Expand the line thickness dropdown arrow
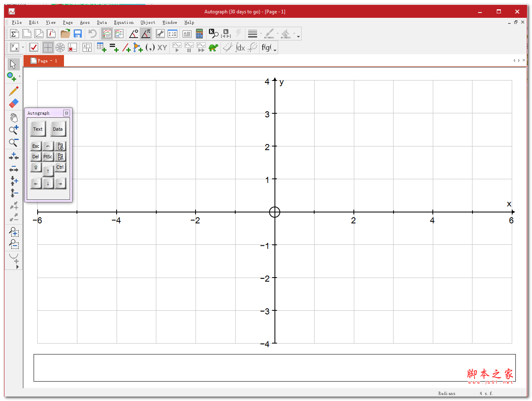The width and height of the screenshot is (532, 401). click(261, 34)
